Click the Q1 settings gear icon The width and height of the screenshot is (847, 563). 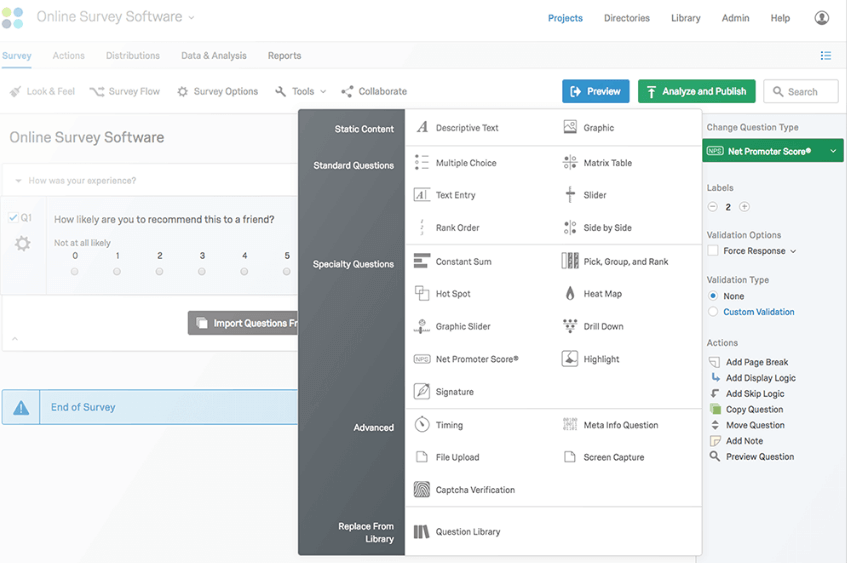22,244
